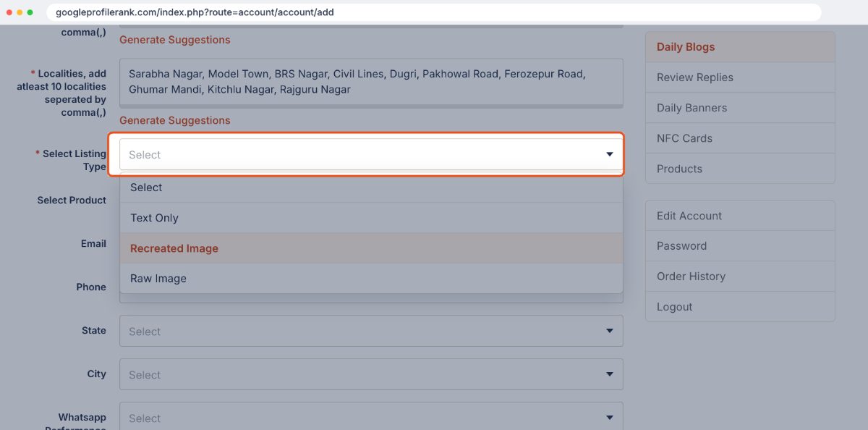Open the Select Listing Type dropdown
This screenshot has height=430, width=868.
click(x=371, y=154)
